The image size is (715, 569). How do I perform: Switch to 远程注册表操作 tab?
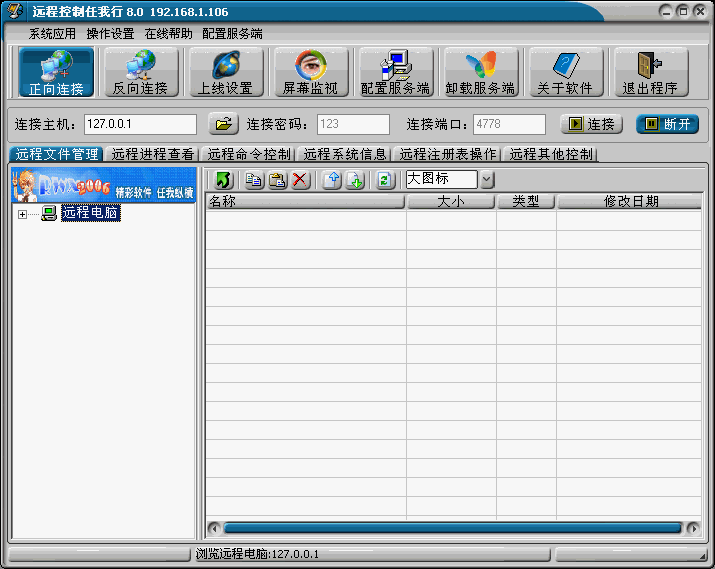[447, 154]
